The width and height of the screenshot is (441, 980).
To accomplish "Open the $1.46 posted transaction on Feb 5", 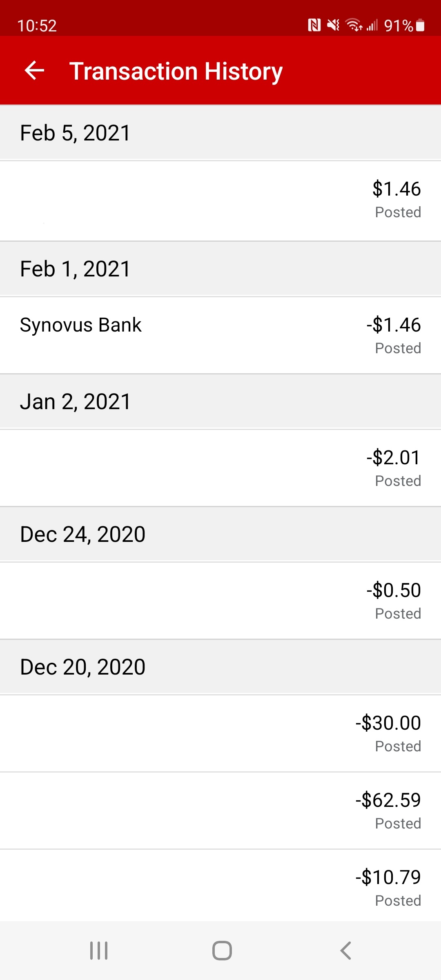I will tap(220, 200).
